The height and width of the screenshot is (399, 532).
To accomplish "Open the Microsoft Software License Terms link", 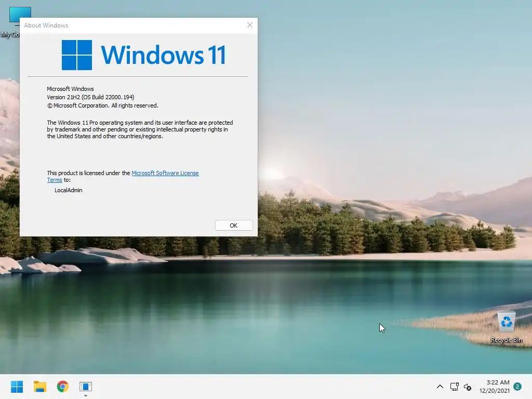I will (165, 173).
